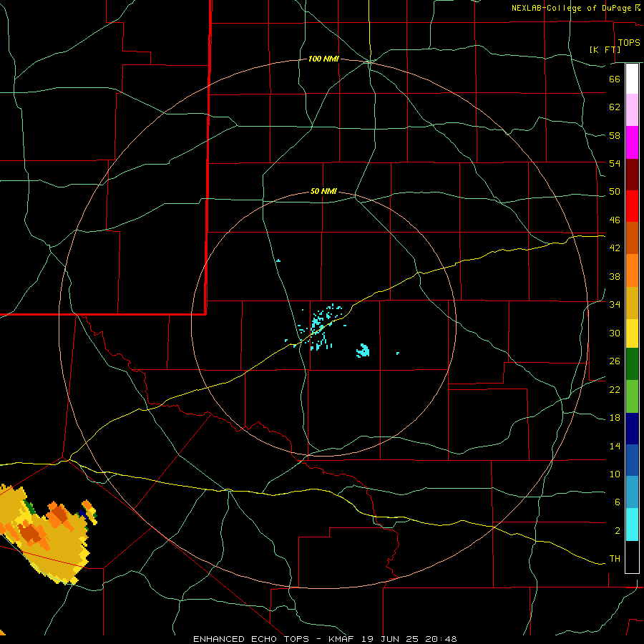Click the cyan legend swatch
The width and height of the screenshot is (644, 644).
pyautogui.click(x=632, y=525)
